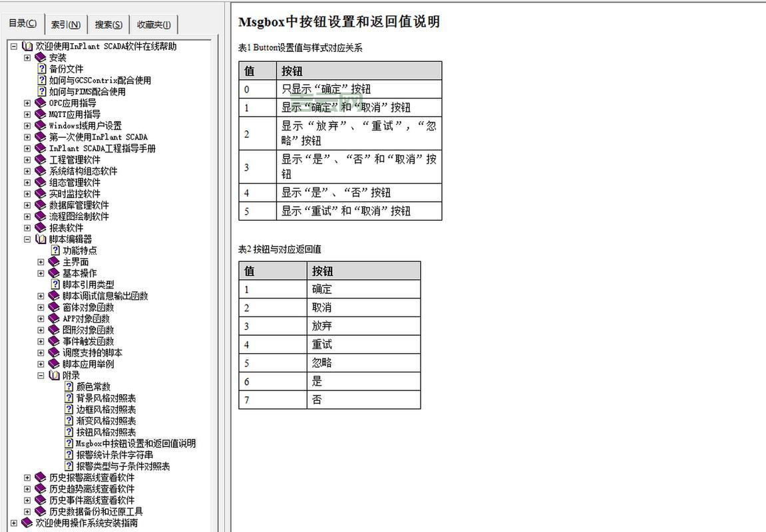Click the question mark icon for 脚本引用类型
Screen dimensions: 766x532
click(x=54, y=284)
